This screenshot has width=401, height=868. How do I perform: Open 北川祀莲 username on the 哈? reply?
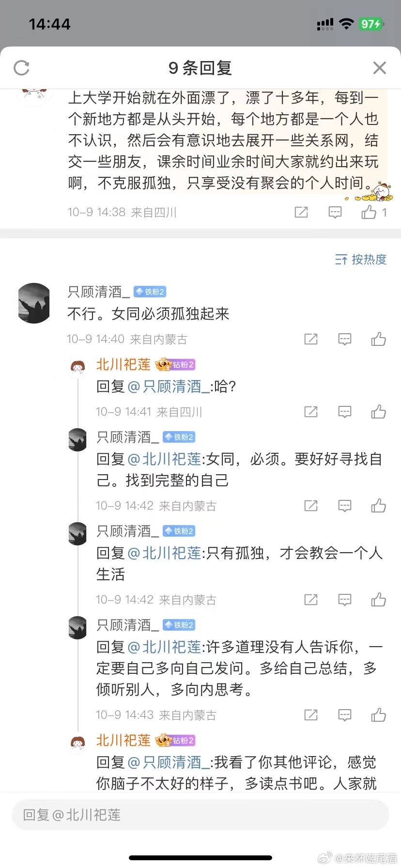pos(123,364)
